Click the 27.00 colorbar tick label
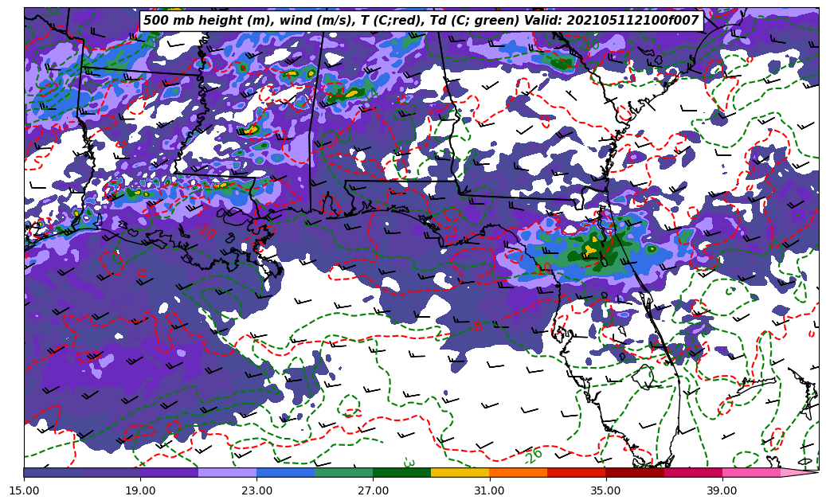Viewport: 826px width, 504px height. [373, 491]
